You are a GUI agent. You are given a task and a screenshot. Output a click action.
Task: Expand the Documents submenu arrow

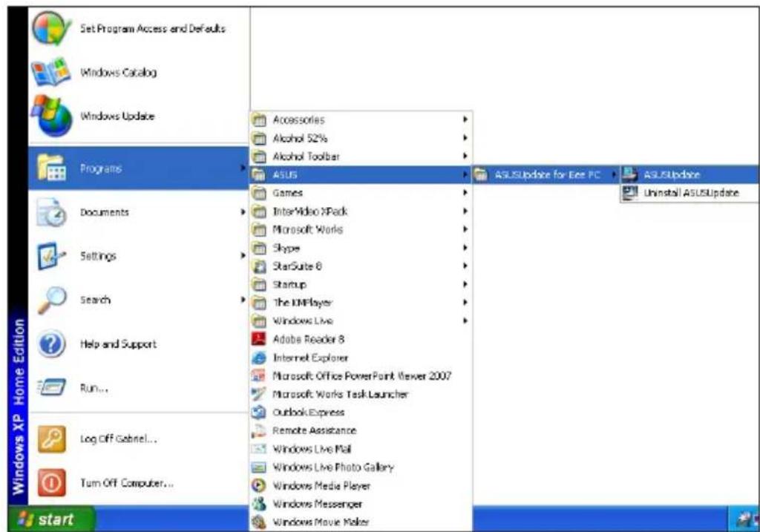pyautogui.click(x=243, y=212)
